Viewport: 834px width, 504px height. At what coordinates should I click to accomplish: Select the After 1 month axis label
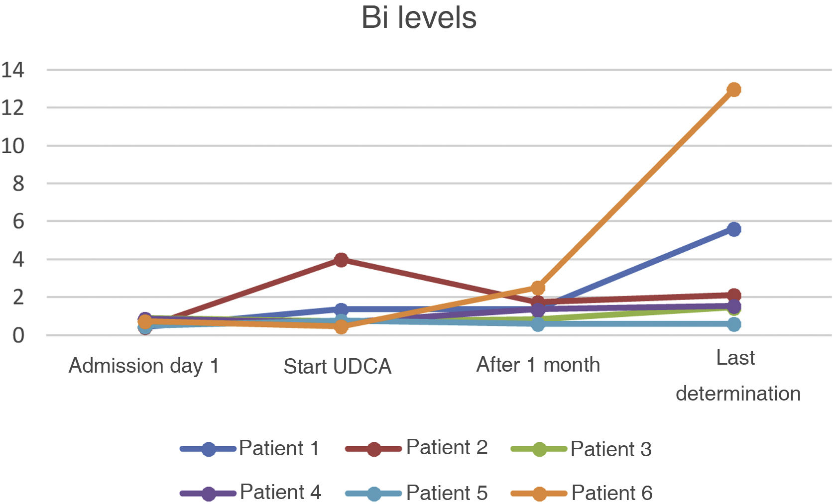point(538,365)
